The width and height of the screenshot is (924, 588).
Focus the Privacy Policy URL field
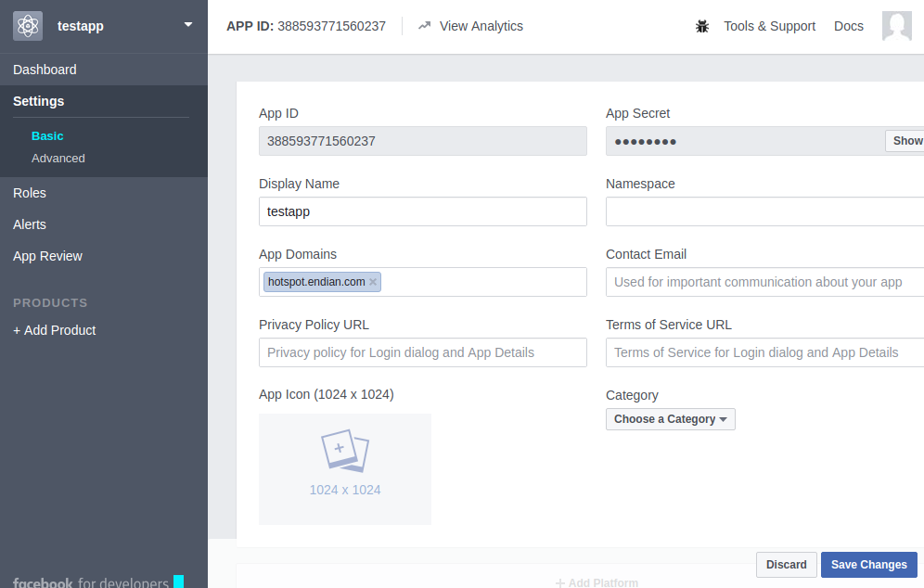click(422, 352)
